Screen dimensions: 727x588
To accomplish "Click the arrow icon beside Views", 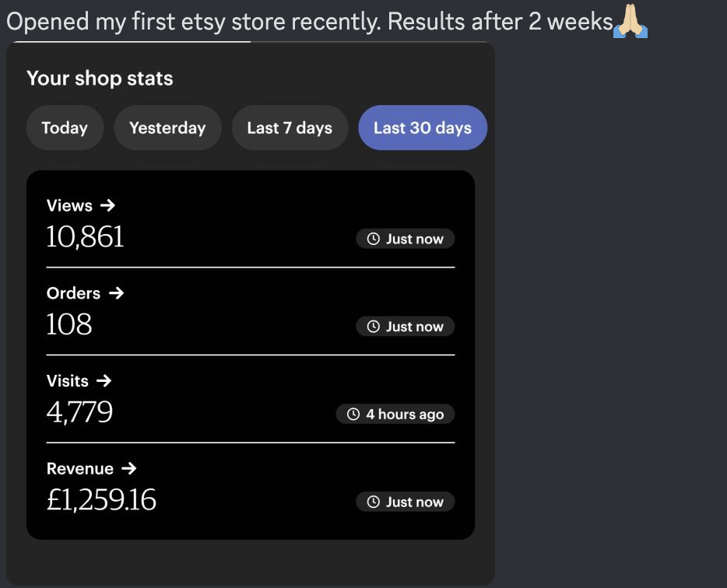I will coord(108,205).
